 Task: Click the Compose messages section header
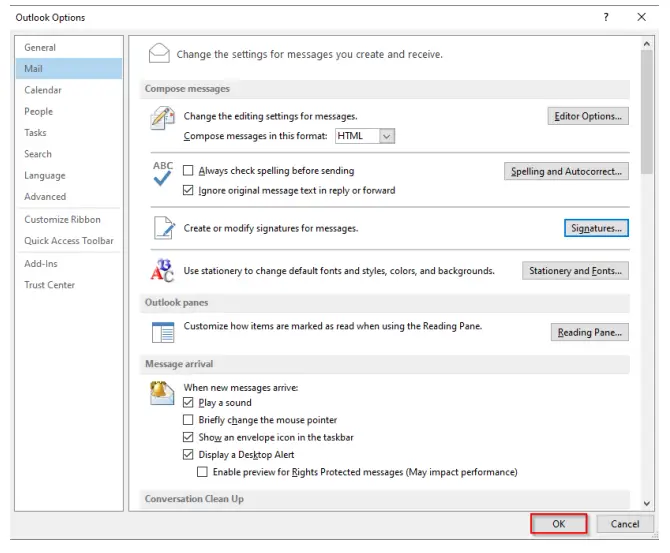[385, 89]
